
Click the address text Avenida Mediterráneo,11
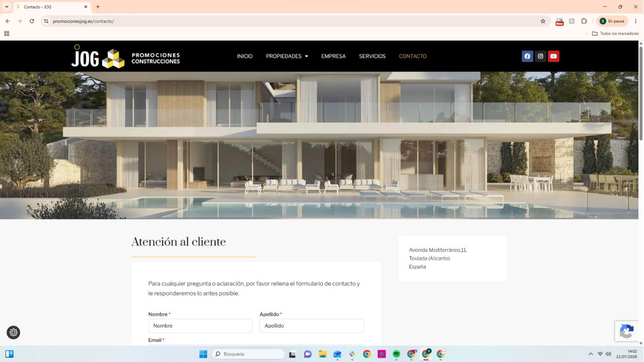(x=438, y=250)
